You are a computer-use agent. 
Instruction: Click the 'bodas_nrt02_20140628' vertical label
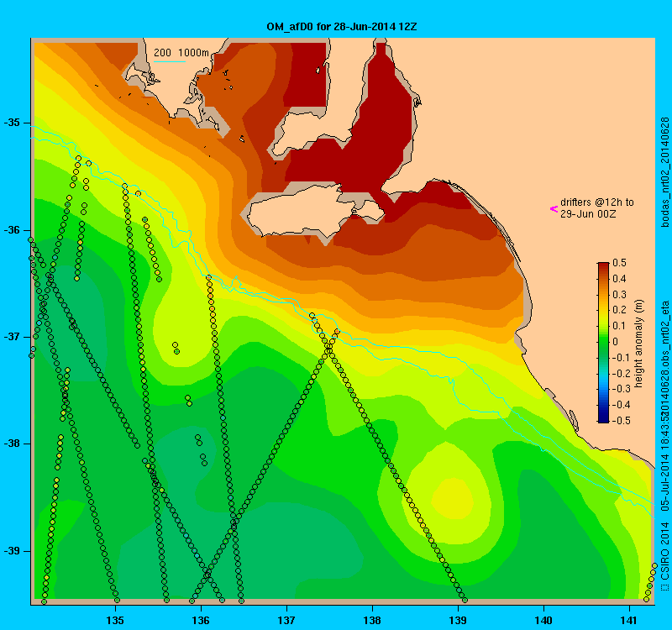click(664, 172)
